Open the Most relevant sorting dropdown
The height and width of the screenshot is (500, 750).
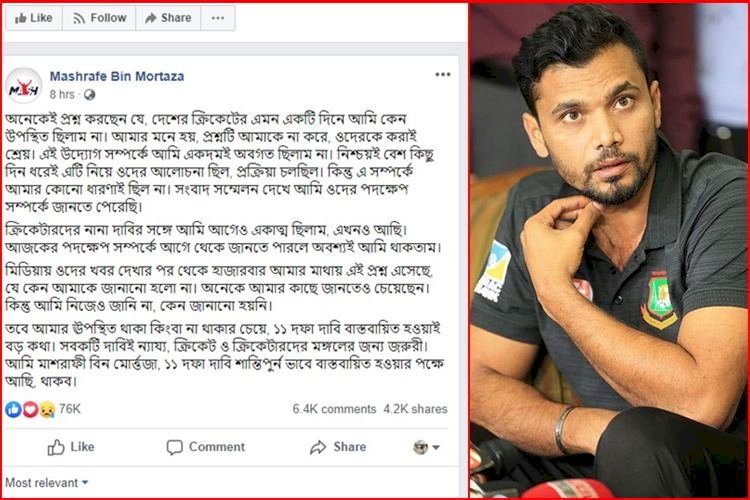click(x=46, y=483)
